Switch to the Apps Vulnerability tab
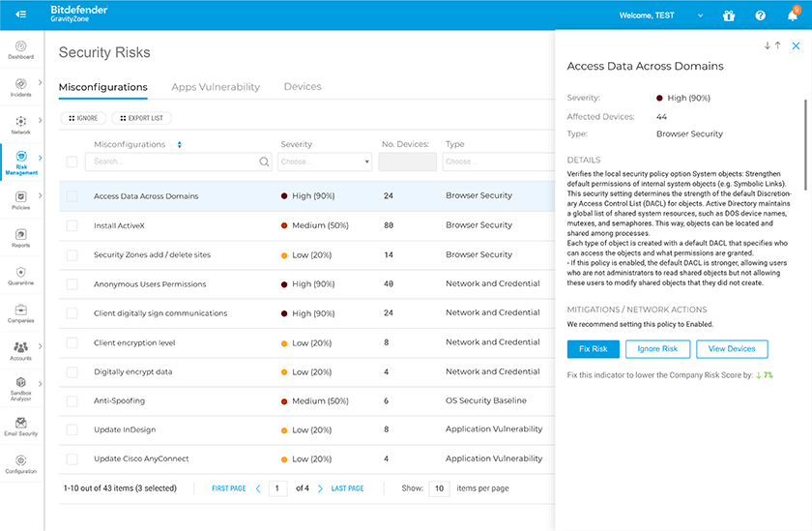This screenshot has width=812, height=531. [216, 87]
